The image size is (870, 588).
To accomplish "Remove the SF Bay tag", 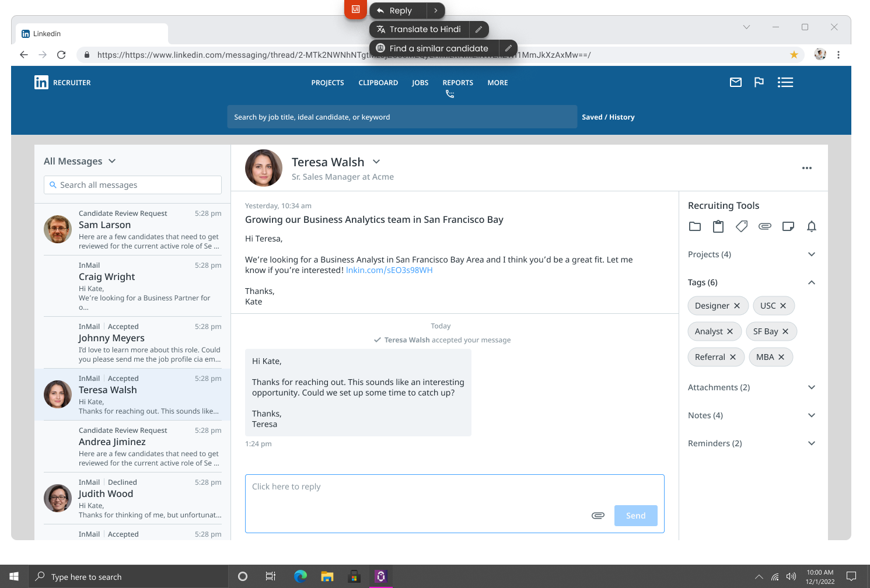I will coord(785,331).
